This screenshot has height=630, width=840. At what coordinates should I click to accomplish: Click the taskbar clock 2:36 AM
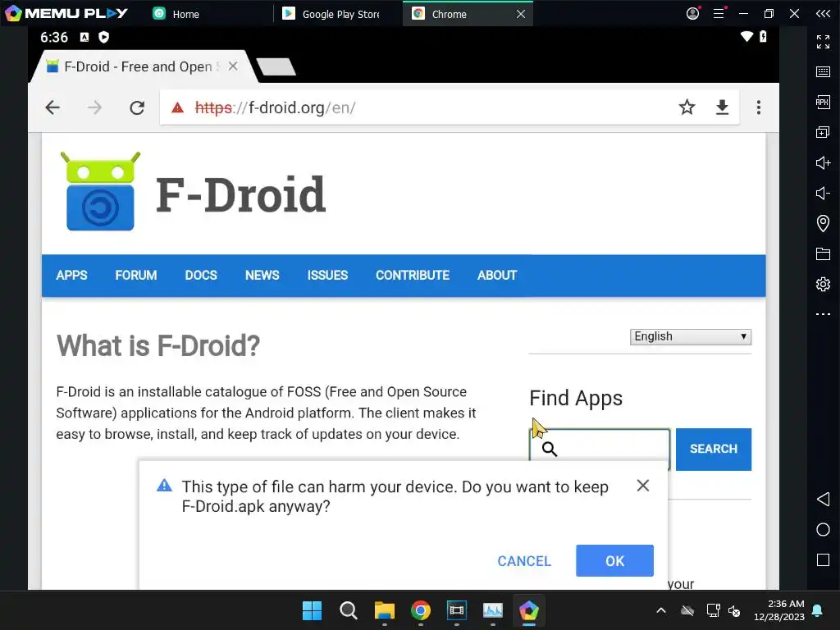[779, 610]
